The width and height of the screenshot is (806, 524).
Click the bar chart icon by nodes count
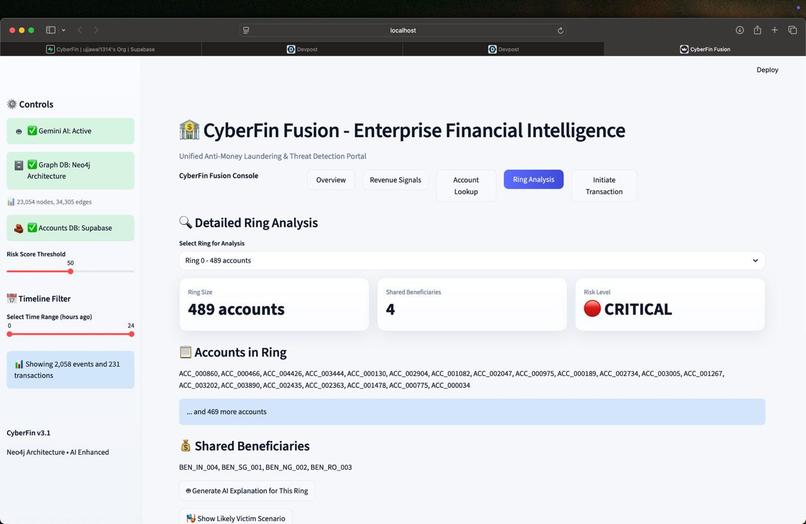10,202
